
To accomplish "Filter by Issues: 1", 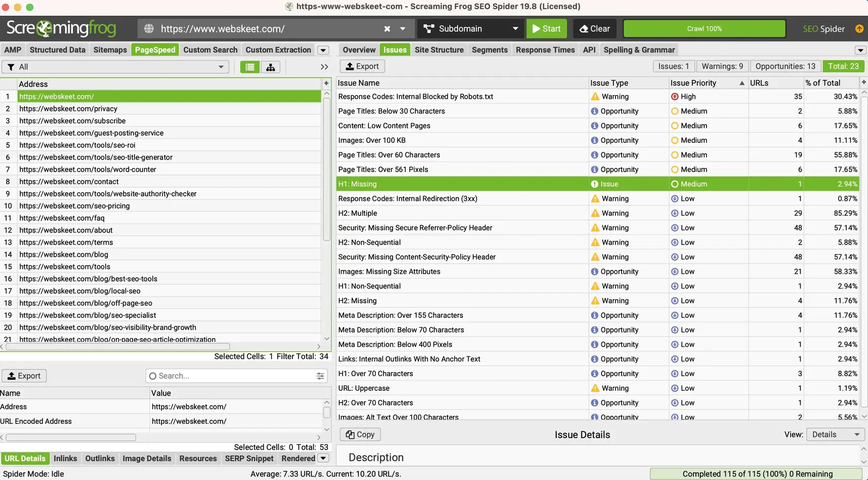I will [674, 66].
